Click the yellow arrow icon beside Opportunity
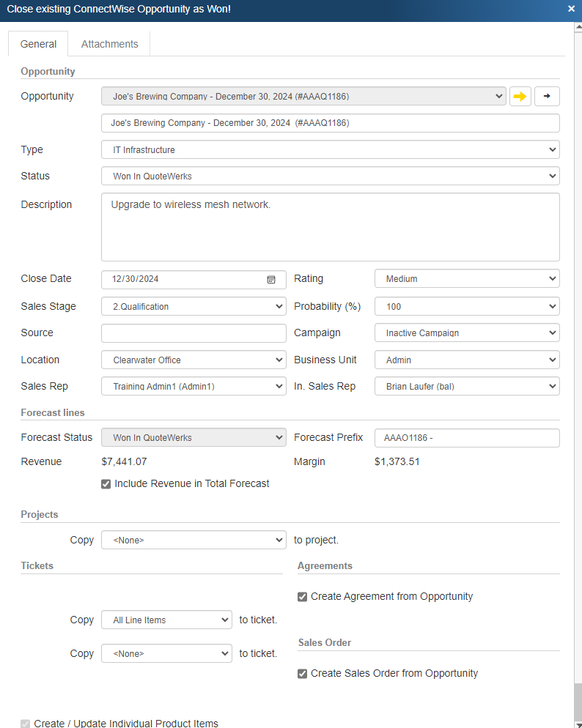Screen dimensions: 582x728 point(520,96)
